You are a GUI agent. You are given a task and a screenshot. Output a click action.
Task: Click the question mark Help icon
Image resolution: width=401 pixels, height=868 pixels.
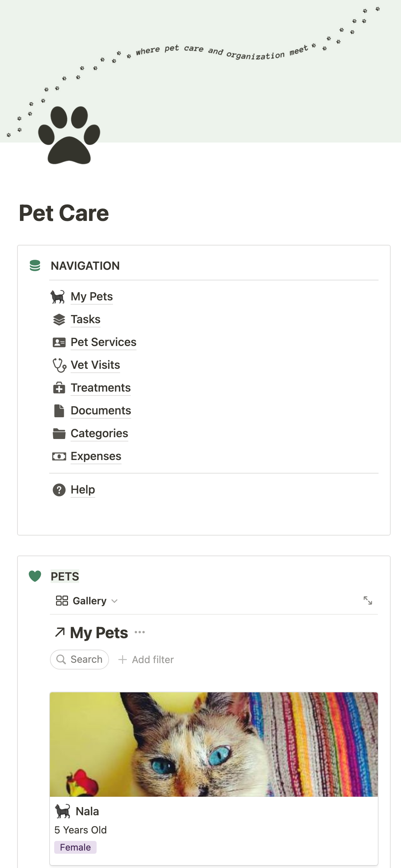[x=59, y=490]
